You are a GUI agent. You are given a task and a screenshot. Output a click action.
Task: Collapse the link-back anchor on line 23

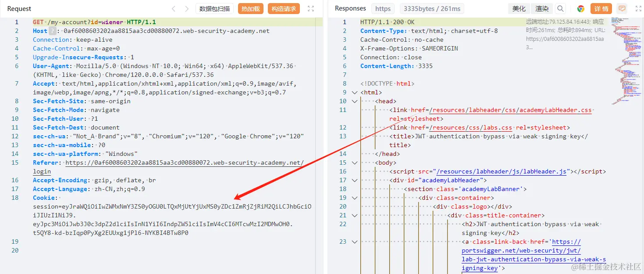point(354,242)
